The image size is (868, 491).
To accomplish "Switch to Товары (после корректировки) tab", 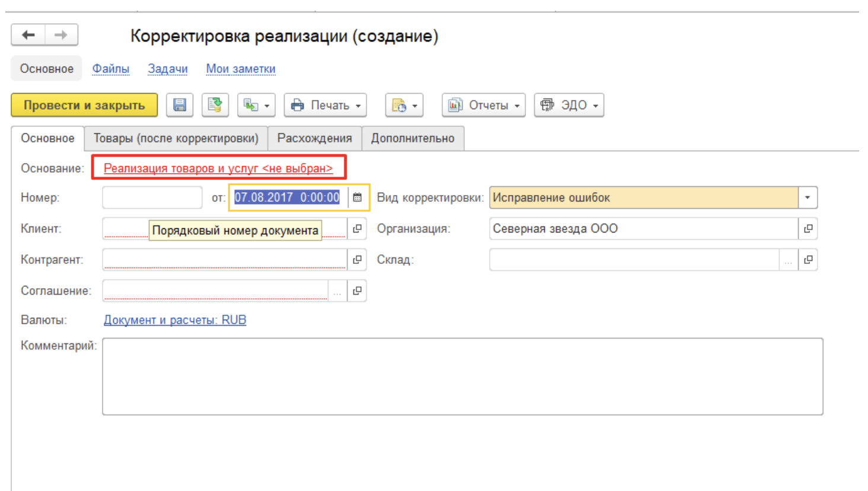I will pos(175,138).
